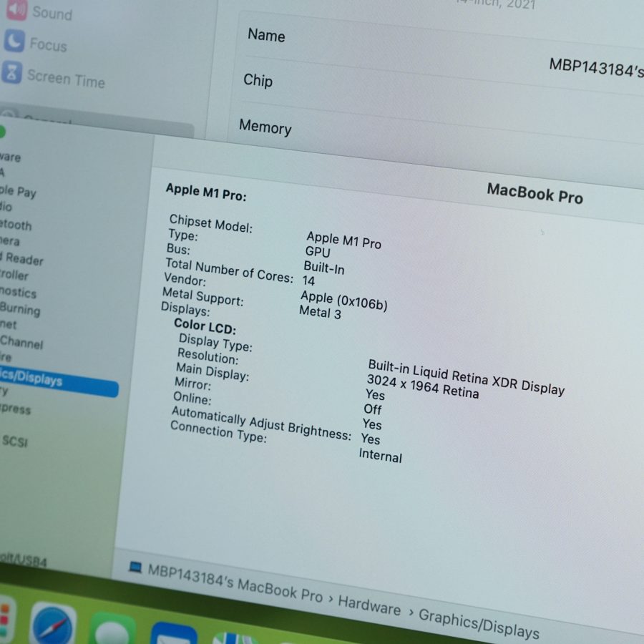Click the 'Display Type:' label
The height and width of the screenshot is (644, 644).
[215, 343]
